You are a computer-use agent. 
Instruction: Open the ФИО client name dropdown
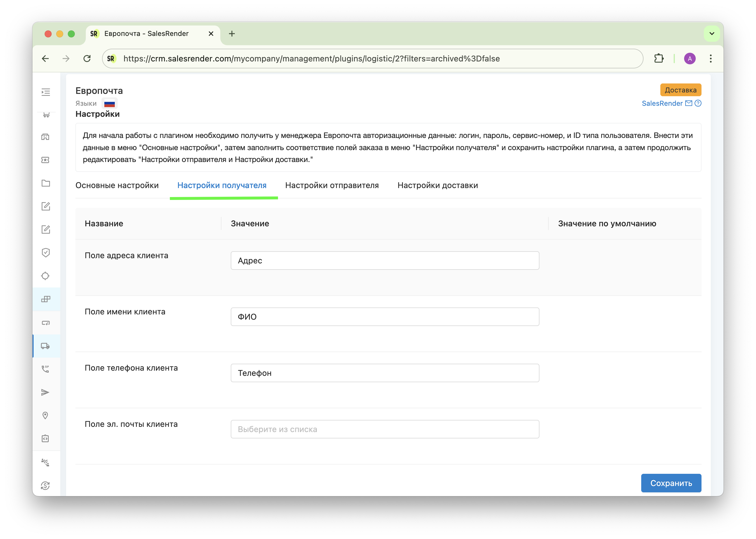pos(384,317)
